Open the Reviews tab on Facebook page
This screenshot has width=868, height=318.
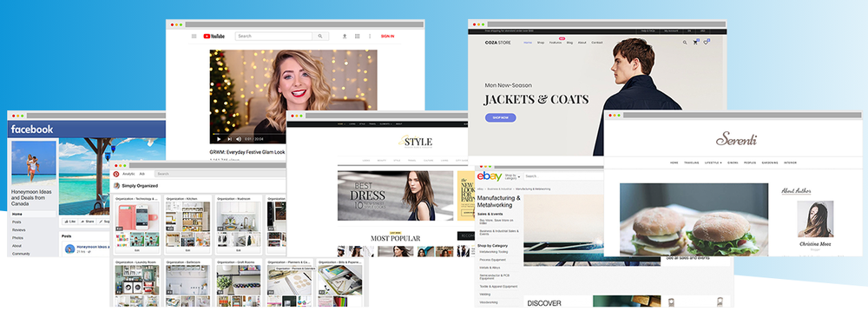(19, 230)
